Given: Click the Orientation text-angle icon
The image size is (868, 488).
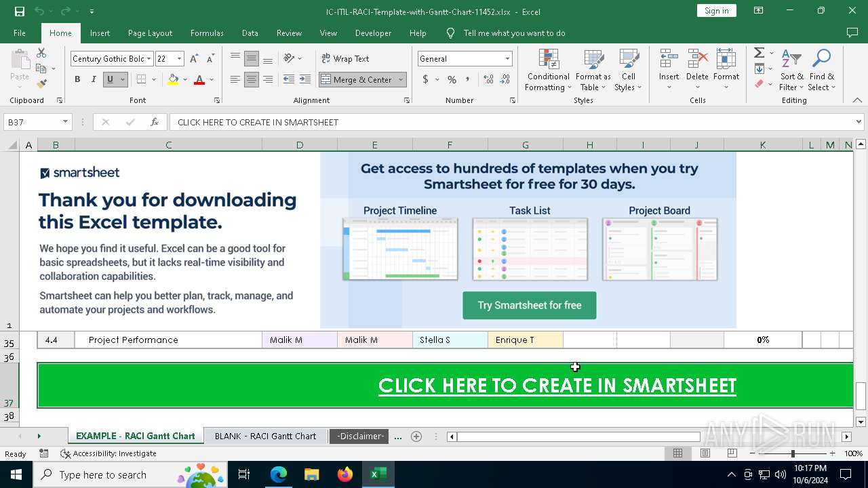Looking at the screenshot, I should [290, 59].
